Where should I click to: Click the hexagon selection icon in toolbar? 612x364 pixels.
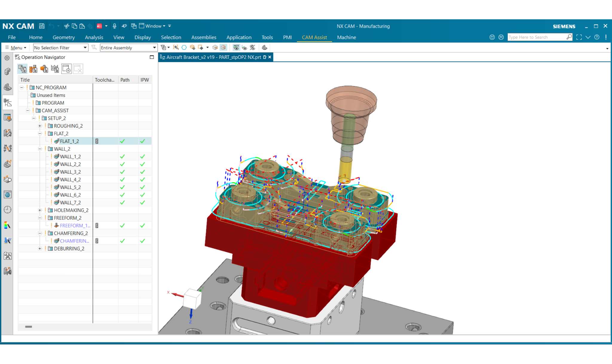(x=184, y=48)
